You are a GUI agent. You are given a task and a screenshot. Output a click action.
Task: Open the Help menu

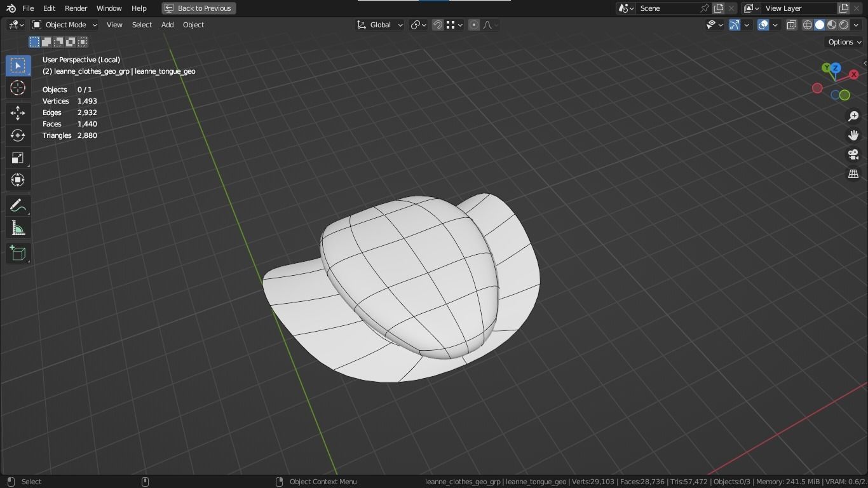139,8
